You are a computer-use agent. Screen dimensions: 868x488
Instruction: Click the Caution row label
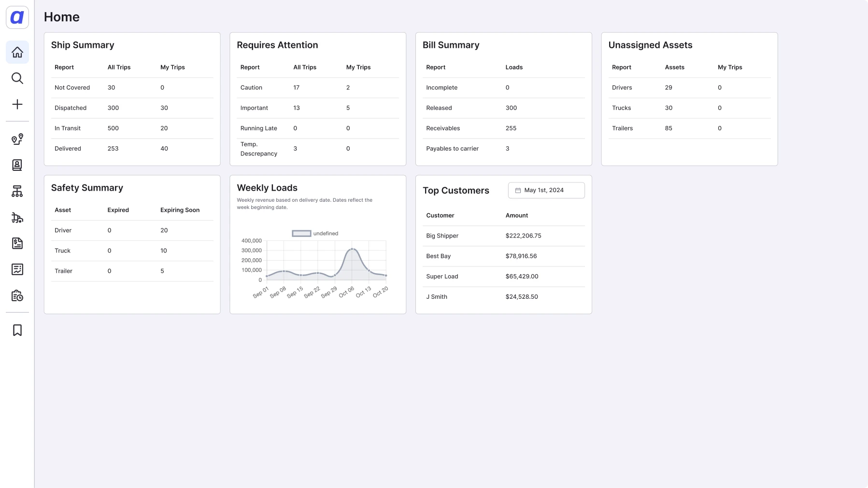(251, 88)
